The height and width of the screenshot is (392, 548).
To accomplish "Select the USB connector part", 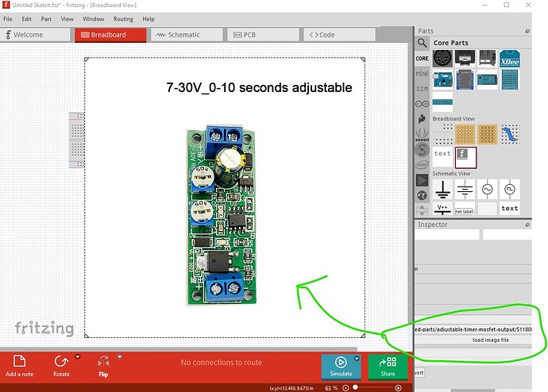I will coord(465,58).
